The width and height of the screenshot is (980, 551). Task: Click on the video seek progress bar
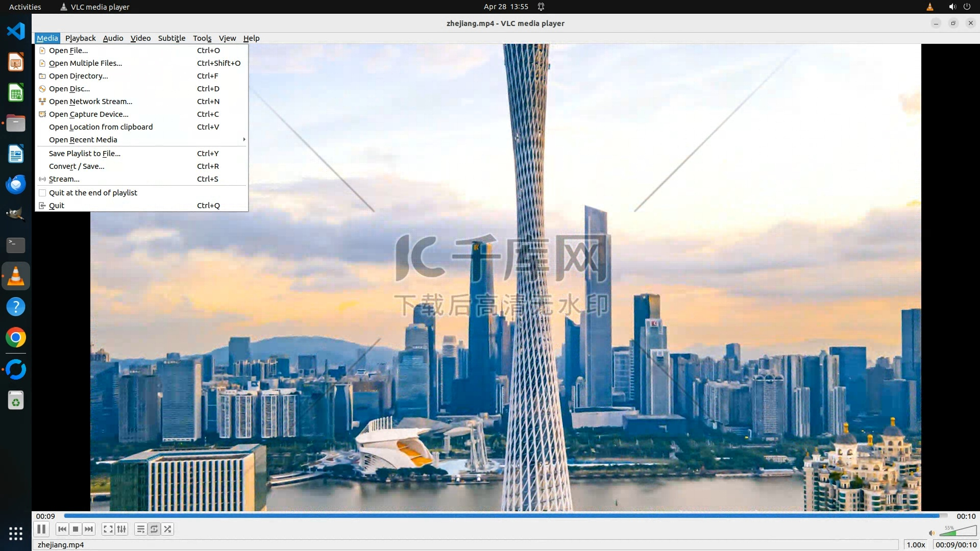(x=505, y=516)
